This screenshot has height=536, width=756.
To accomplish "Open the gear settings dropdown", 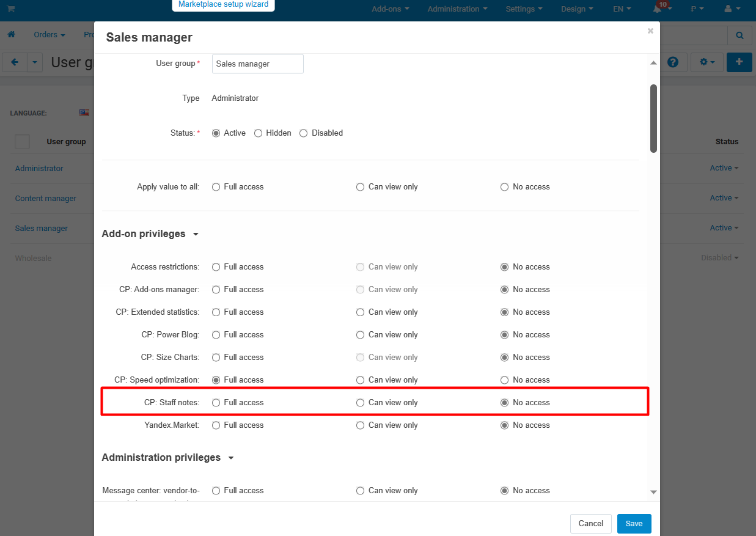I will coord(707,62).
